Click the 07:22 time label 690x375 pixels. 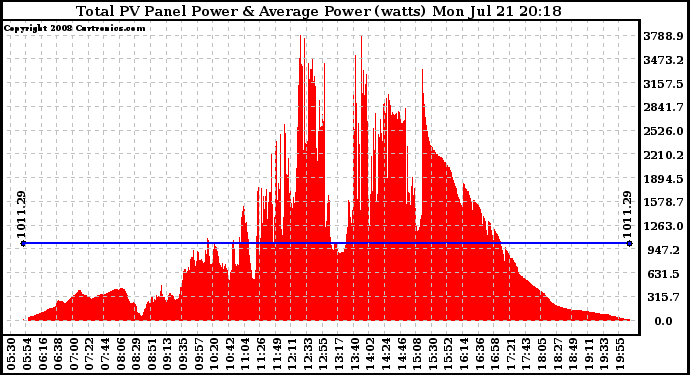click(x=89, y=354)
